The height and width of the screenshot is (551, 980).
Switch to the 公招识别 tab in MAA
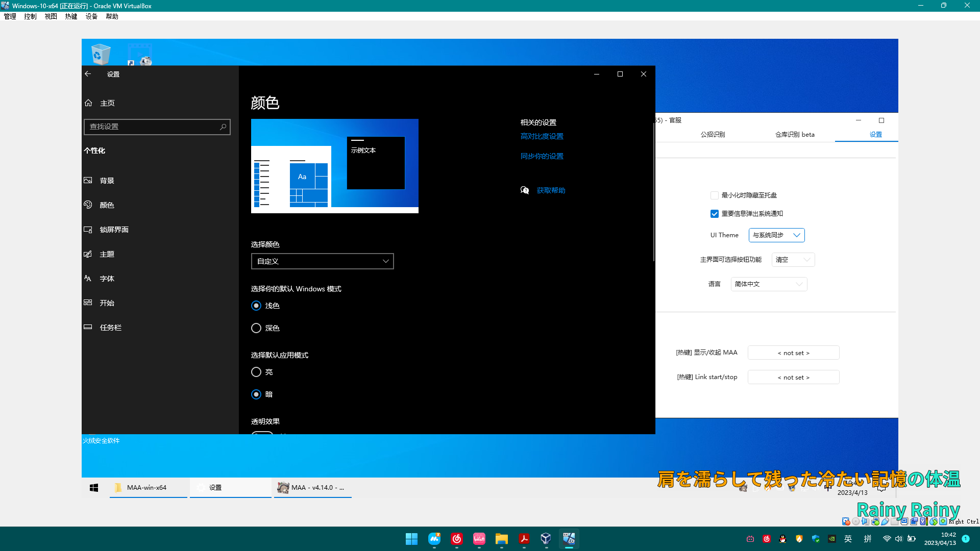point(714,134)
